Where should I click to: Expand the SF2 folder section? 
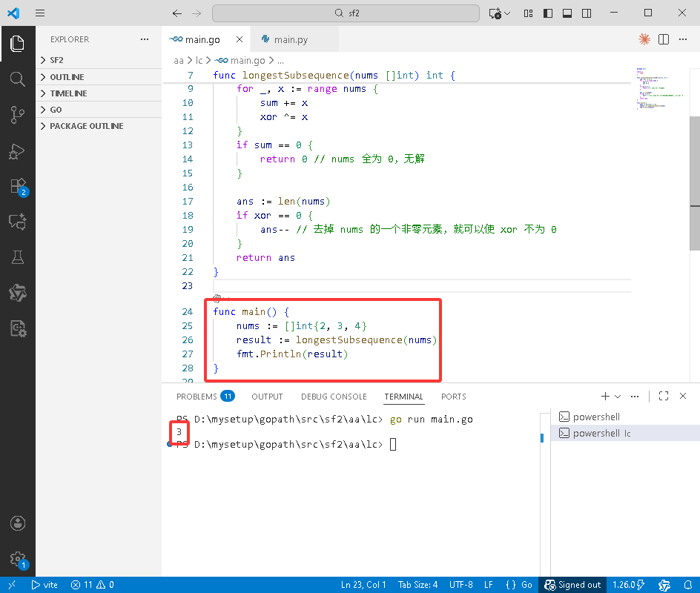click(x=99, y=60)
